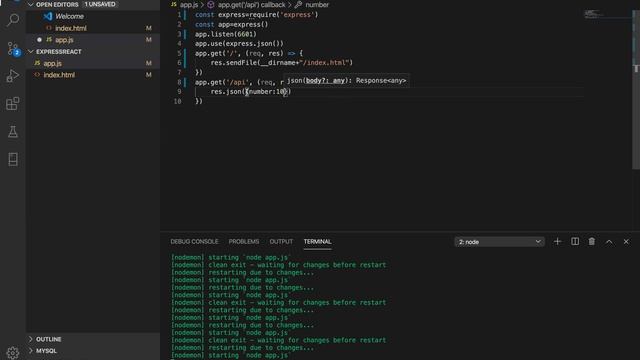
Task: Click line number 10 in gutter
Action: [177, 101]
